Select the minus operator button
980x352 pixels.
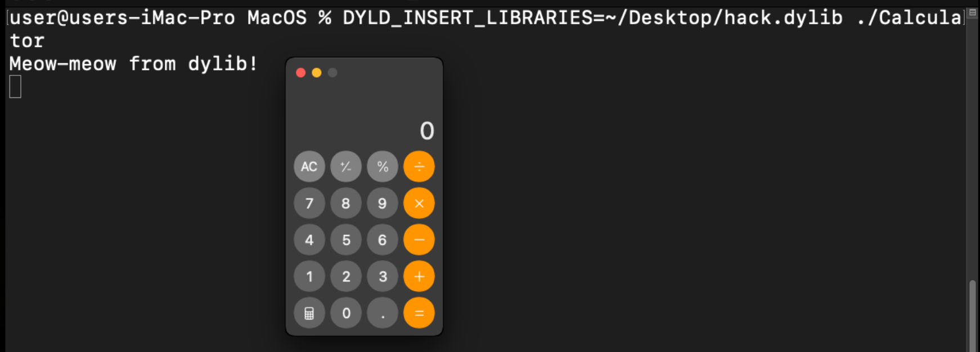(x=419, y=240)
